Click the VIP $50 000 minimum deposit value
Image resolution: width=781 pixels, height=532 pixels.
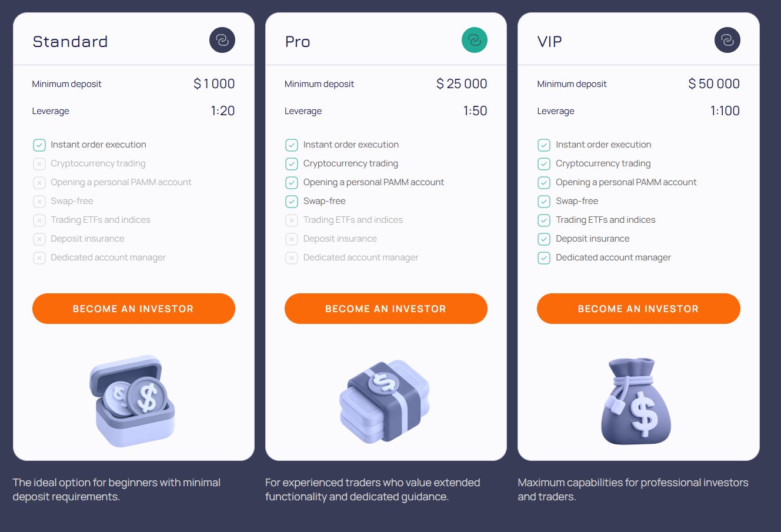pyautogui.click(x=714, y=84)
